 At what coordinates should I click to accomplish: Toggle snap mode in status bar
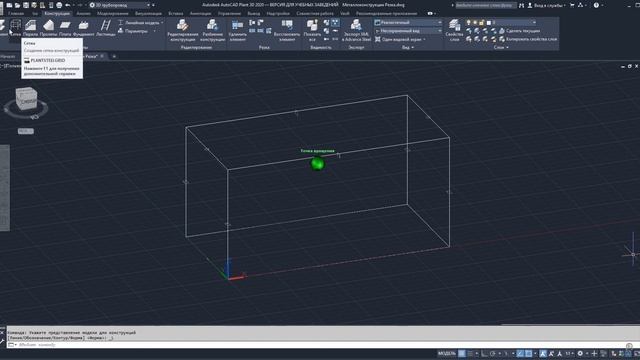pos(470,353)
